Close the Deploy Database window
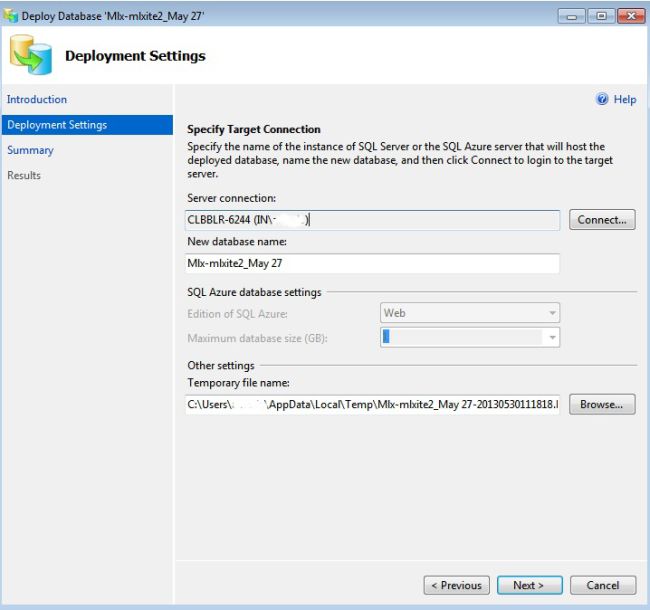 (x=631, y=16)
